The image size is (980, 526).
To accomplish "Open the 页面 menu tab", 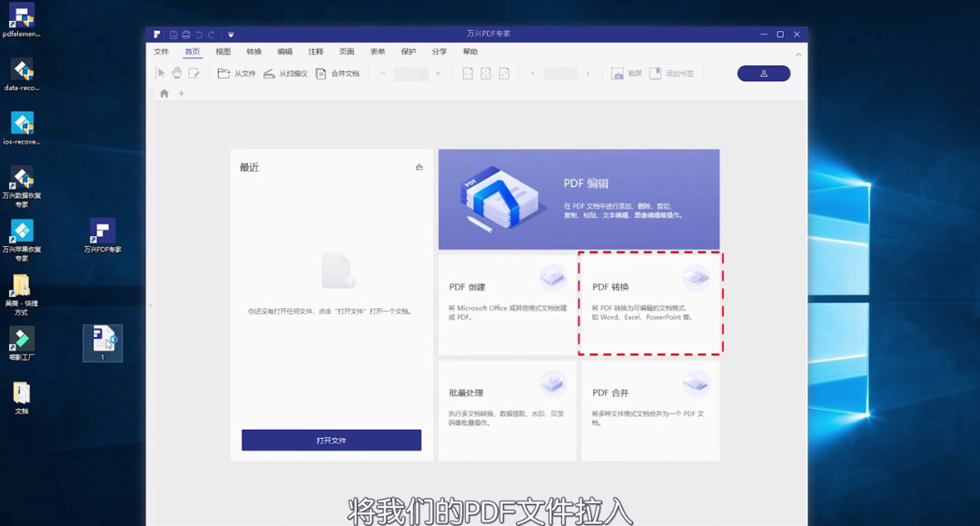I will tap(347, 52).
